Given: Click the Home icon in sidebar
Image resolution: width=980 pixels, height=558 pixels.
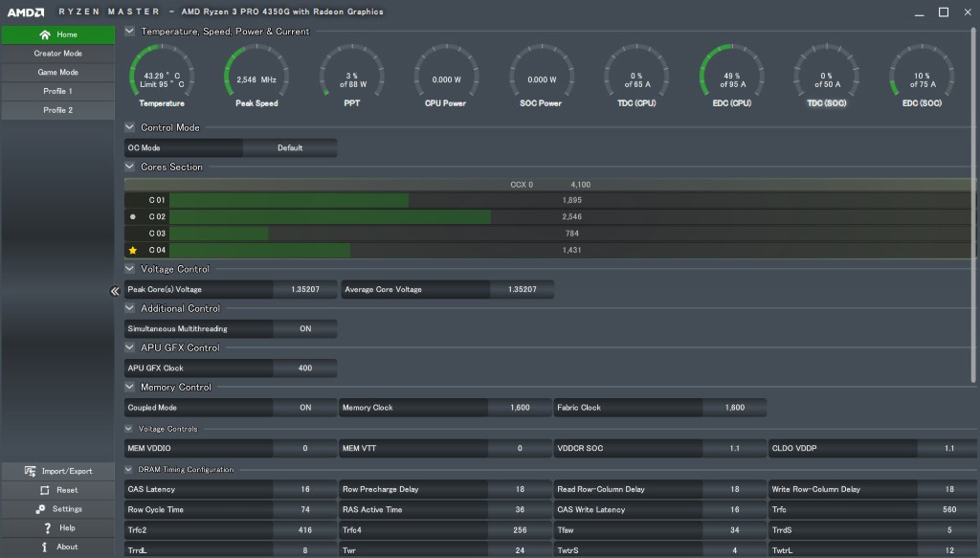Looking at the screenshot, I should coord(45,34).
